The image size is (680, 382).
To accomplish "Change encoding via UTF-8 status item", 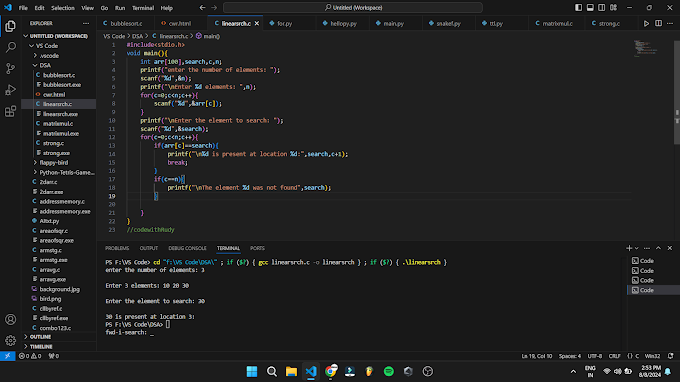I will pos(595,356).
